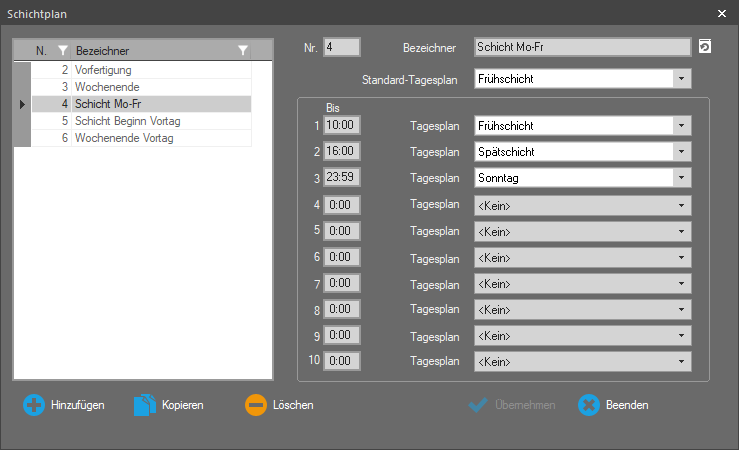Open the Standard-Tagesplan dropdown
This screenshot has height=450, width=739.
click(x=681, y=78)
